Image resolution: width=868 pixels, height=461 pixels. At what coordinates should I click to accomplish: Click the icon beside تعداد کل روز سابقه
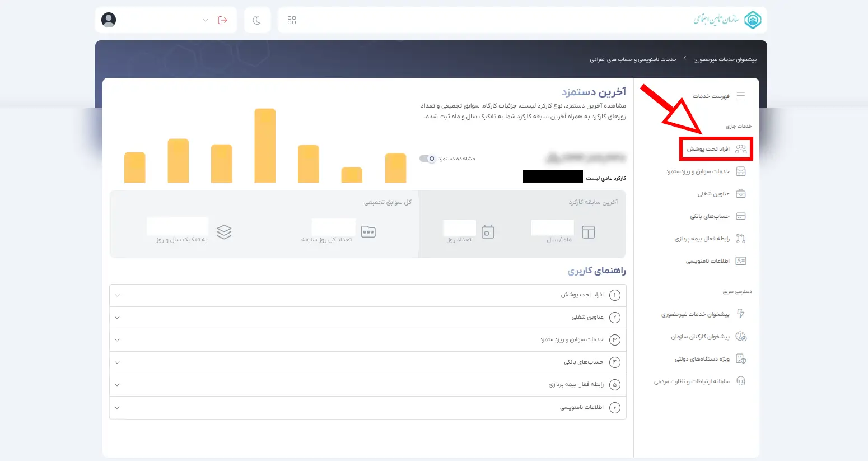tap(368, 232)
